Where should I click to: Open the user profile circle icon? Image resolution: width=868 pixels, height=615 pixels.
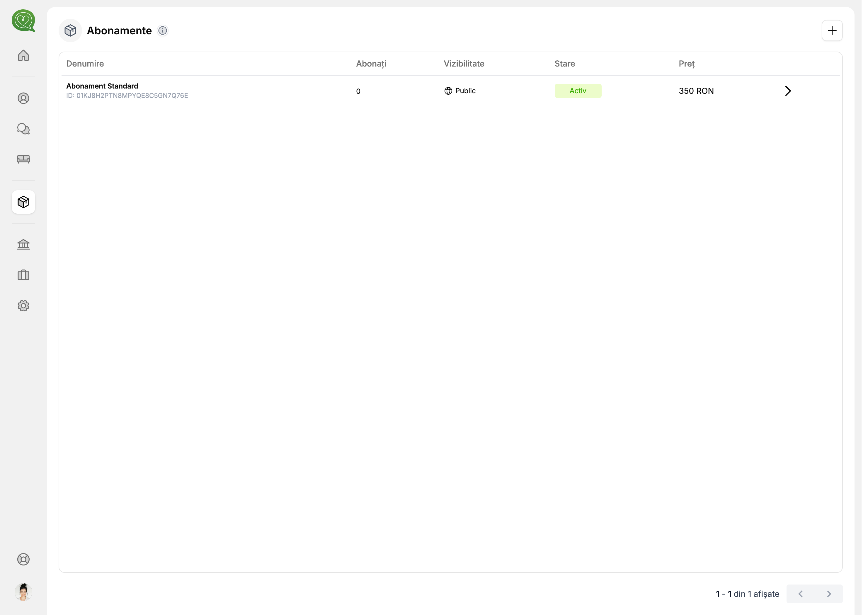23,98
